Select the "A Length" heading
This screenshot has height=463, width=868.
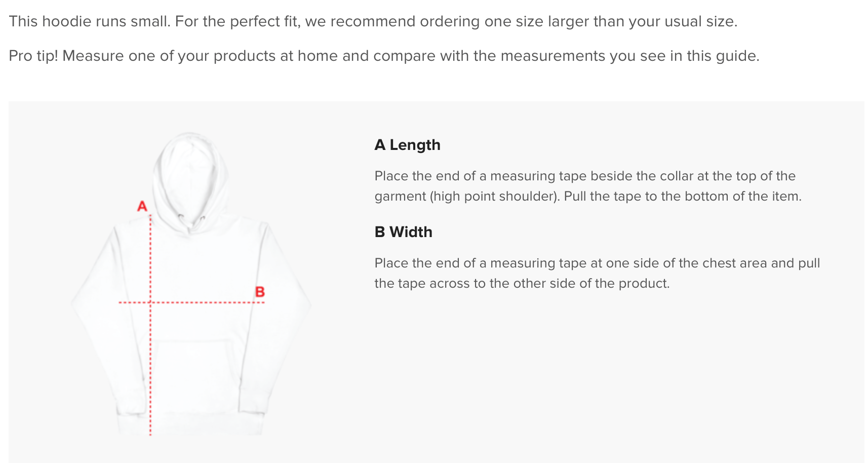407,145
